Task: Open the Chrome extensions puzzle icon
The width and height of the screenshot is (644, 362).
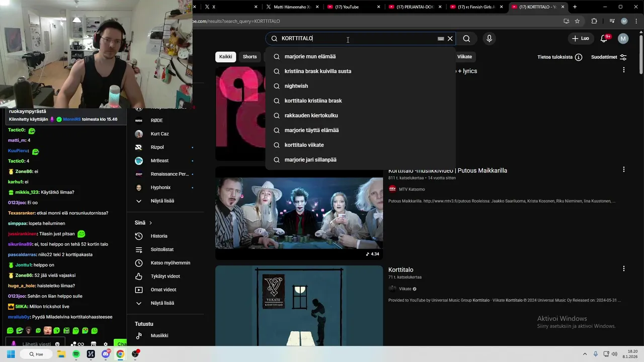Action: tap(594, 21)
